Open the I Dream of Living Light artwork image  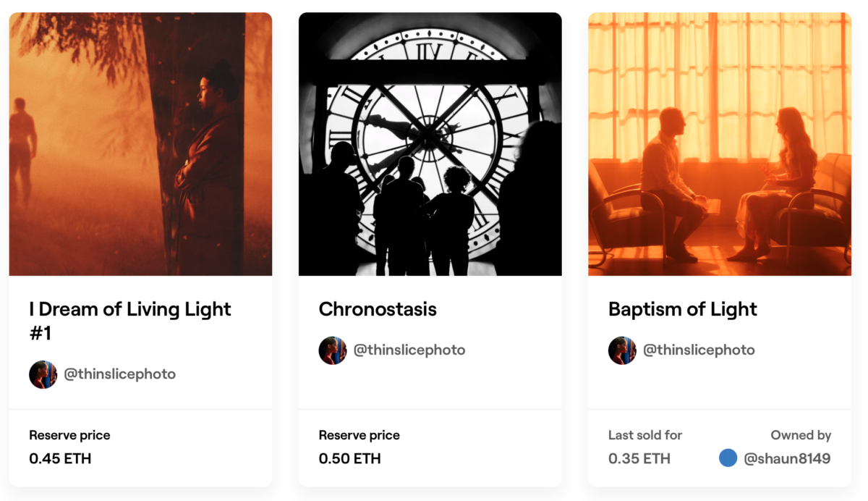[x=140, y=144]
